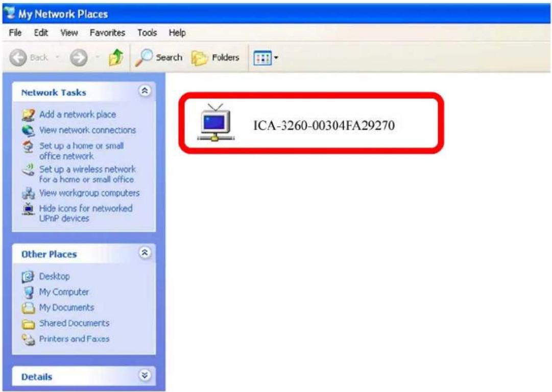Select the ICA-3260-00304FA29270 label
The height and width of the screenshot is (392, 552).
coord(324,125)
